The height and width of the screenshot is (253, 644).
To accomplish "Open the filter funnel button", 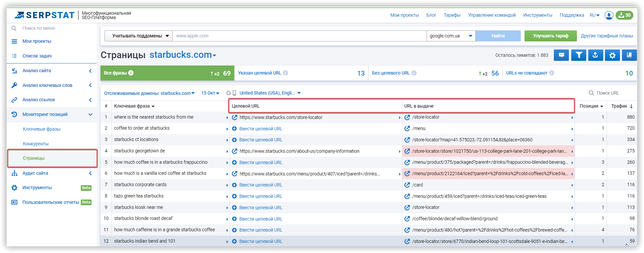I will 579,55.
